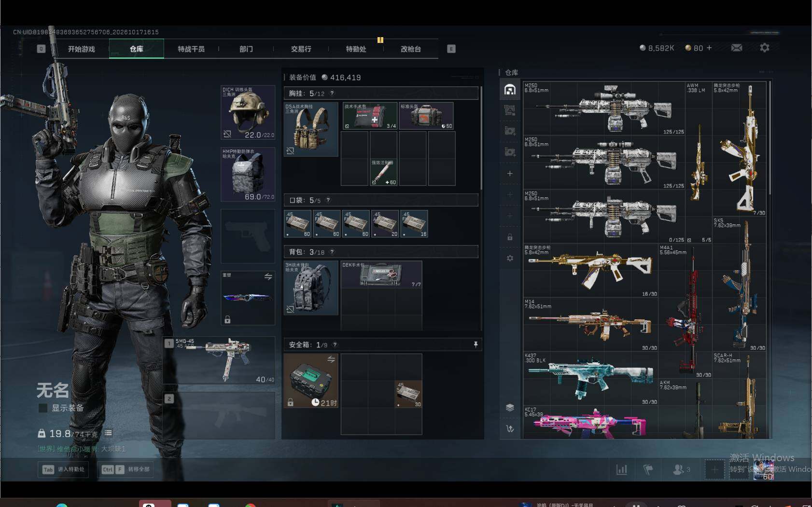Switch to the 特战干员 tab
The height and width of the screenshot is (507, 812).
pyautogui.click(x=191, y=49)
